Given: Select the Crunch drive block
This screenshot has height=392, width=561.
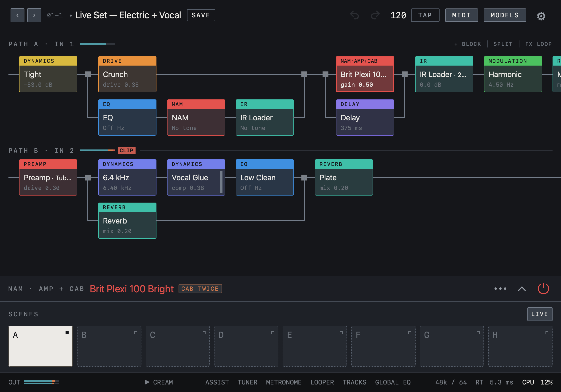Looking at the screenshot, I should pos(127,74).
